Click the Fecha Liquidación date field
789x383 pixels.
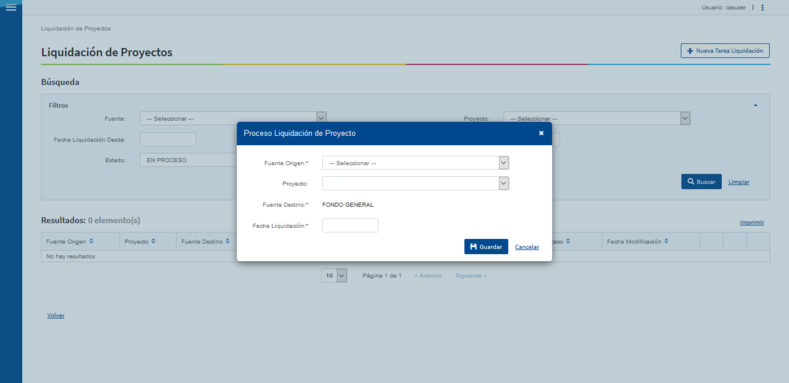(350, 225)
